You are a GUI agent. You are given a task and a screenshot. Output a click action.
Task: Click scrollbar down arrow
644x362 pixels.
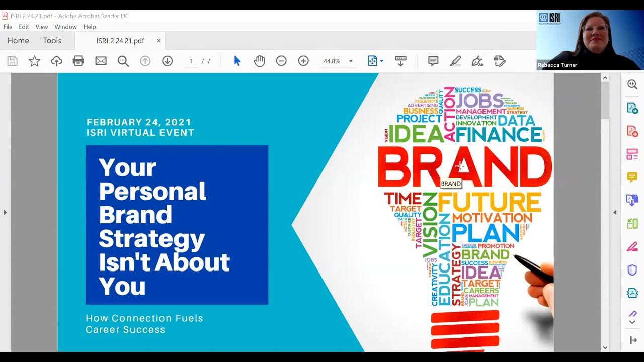[x=605, y=347]
